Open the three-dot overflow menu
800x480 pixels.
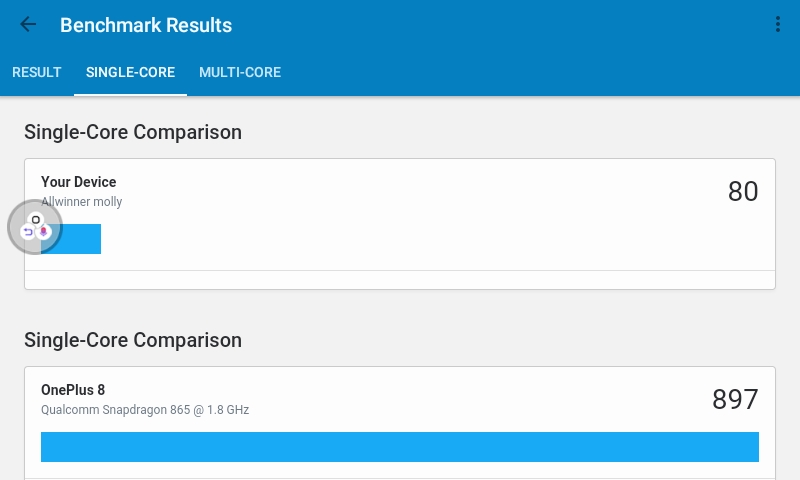click(778, 25)
